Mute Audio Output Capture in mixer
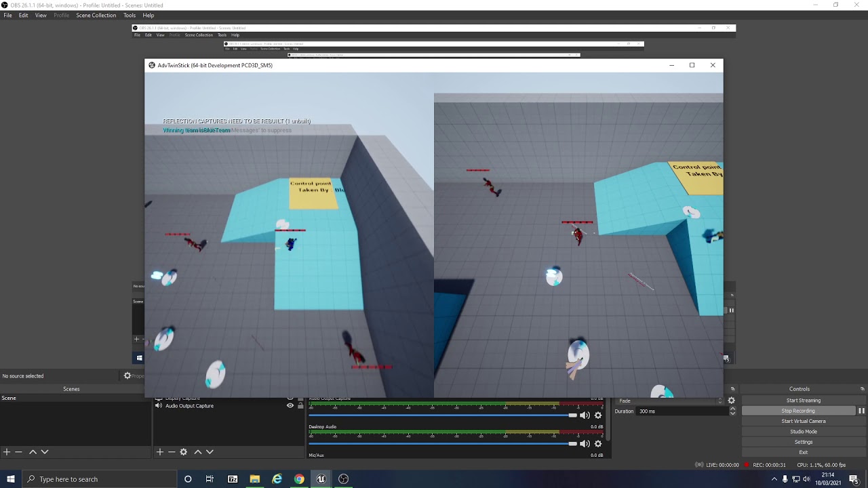868x488 pixels. pos(585,415)
